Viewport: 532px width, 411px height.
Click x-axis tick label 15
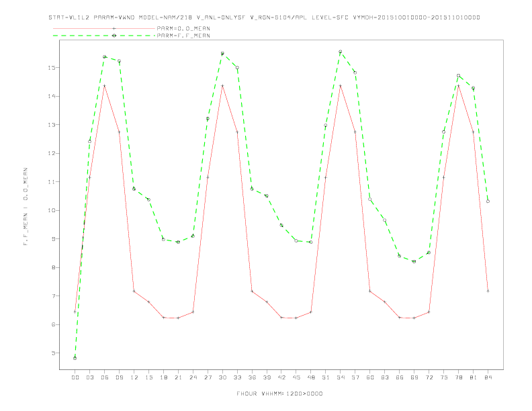tap(148, 377)
